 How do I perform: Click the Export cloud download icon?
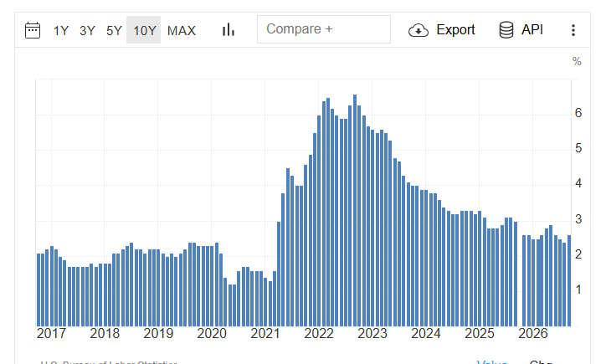pyautogui.click(x=419, y=30)
